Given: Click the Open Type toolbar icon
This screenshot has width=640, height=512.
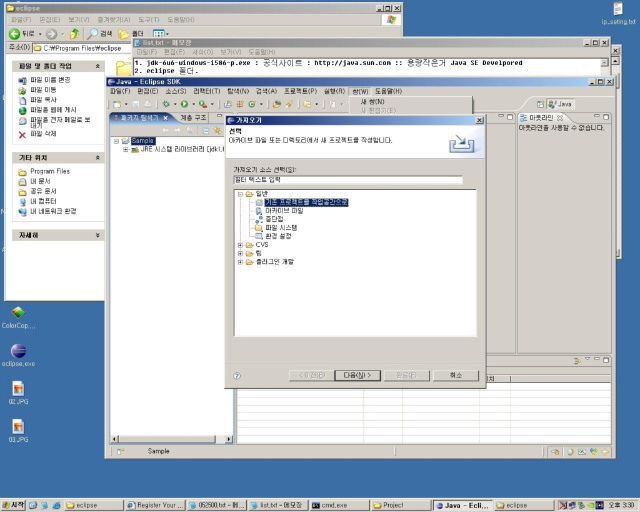Looking at the screenshot, I should click(x=277, y=105).
